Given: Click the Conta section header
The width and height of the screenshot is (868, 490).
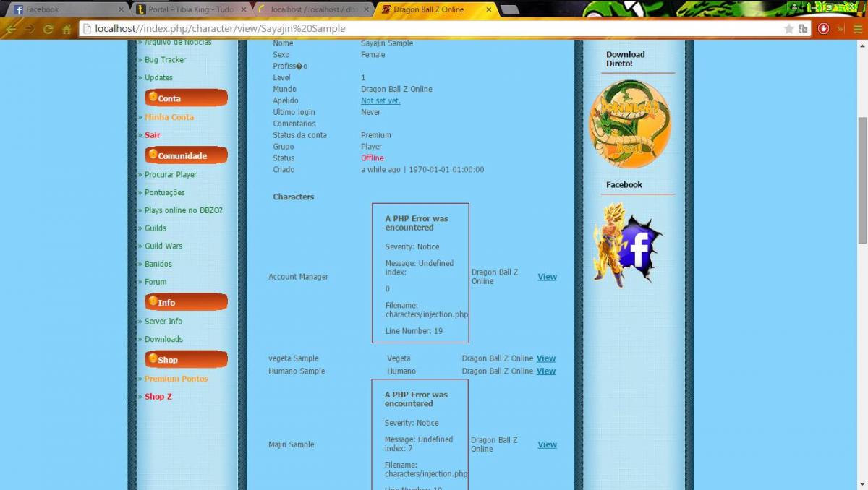Looking at the screenshot, I should click(x=186, y=98).
